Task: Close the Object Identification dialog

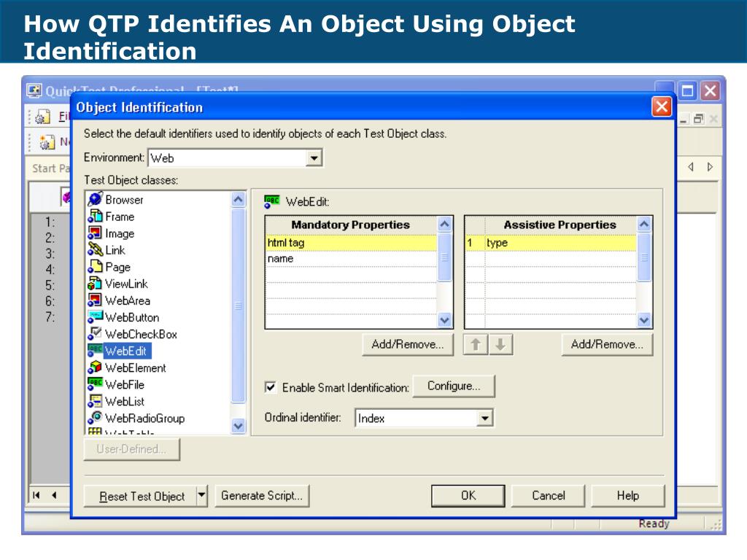Action: [x=662, y=106]
